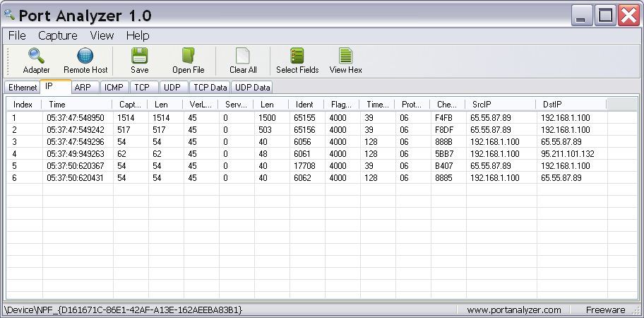Click Ident value 65155

coord(304,118)
